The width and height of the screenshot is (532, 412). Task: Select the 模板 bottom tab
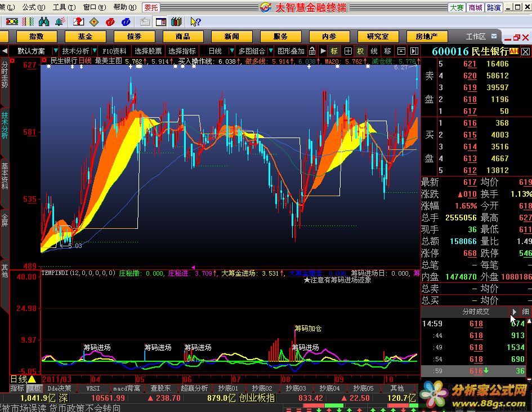tap(34, 388)
